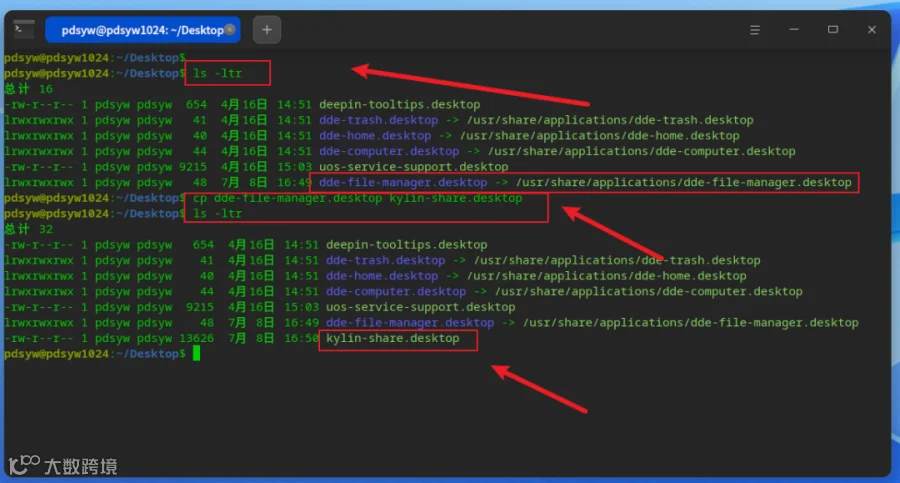Screen dimensions: 900x483
Task: Click the last pdsyw@pdsyw1024:~/Desktop$ prompt
Action: pyautogui.click(x=95, y=354)
